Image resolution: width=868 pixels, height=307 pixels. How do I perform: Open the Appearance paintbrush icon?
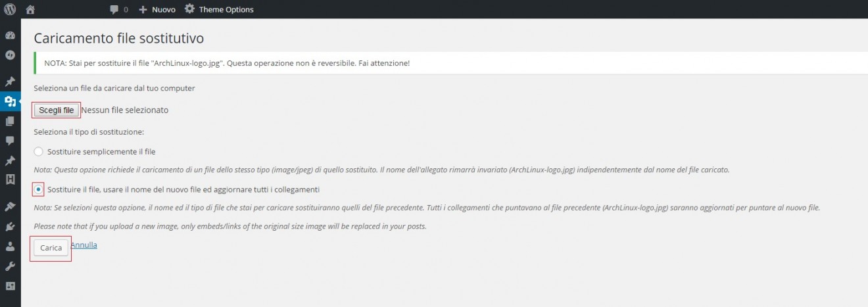point(10,206)
